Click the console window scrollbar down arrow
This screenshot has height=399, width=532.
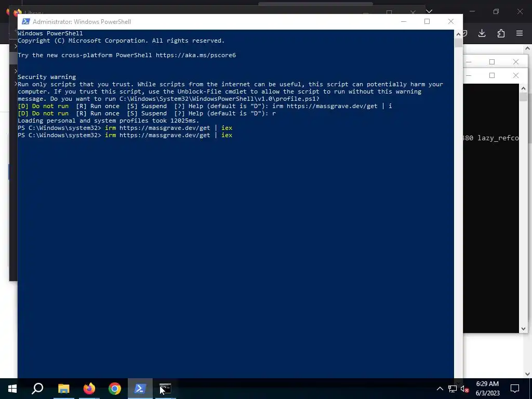point(523,328)
